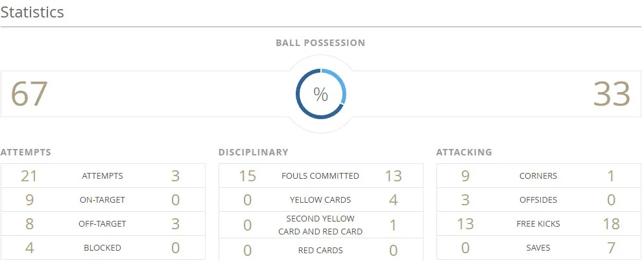The width and height of the screenshot is (644, 261).
Task: Click Second Yellow Card and Red Card label
Action: (x=320, y=225)
